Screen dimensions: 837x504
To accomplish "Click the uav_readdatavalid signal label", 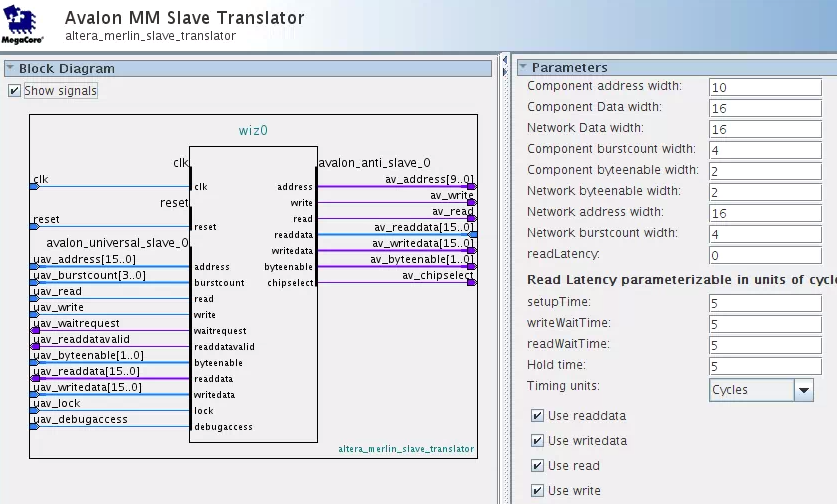I will pos(81,340).
